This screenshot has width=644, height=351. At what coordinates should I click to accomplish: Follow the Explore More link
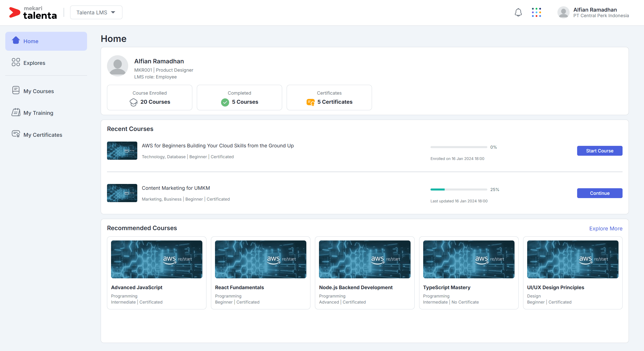[x=606, y=229]
